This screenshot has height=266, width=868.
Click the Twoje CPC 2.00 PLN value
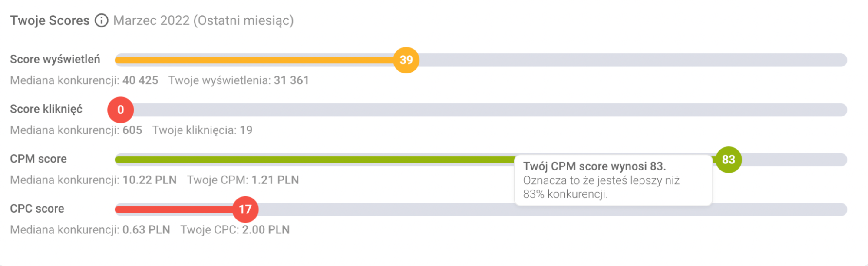[x=235, y=230]
